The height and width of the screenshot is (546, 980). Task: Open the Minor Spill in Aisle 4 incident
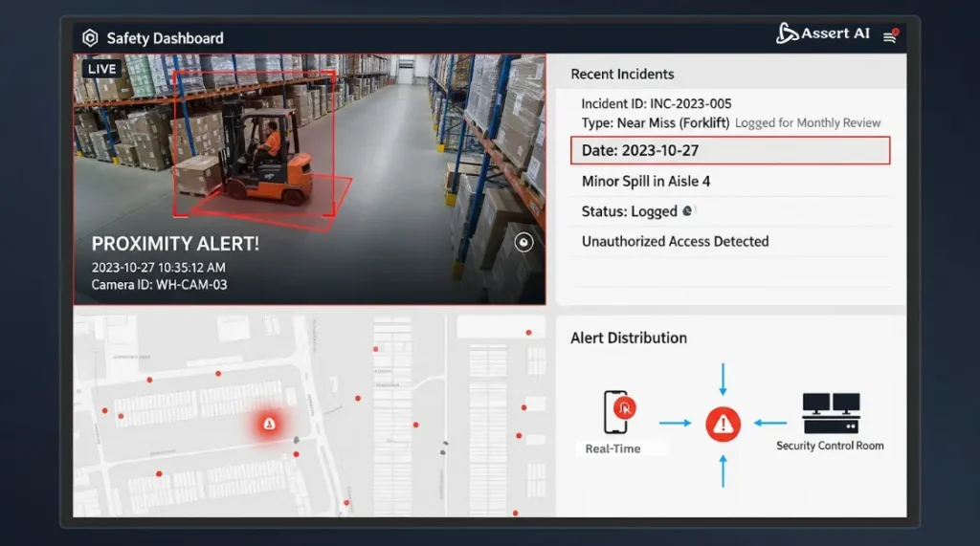(646, 182)
